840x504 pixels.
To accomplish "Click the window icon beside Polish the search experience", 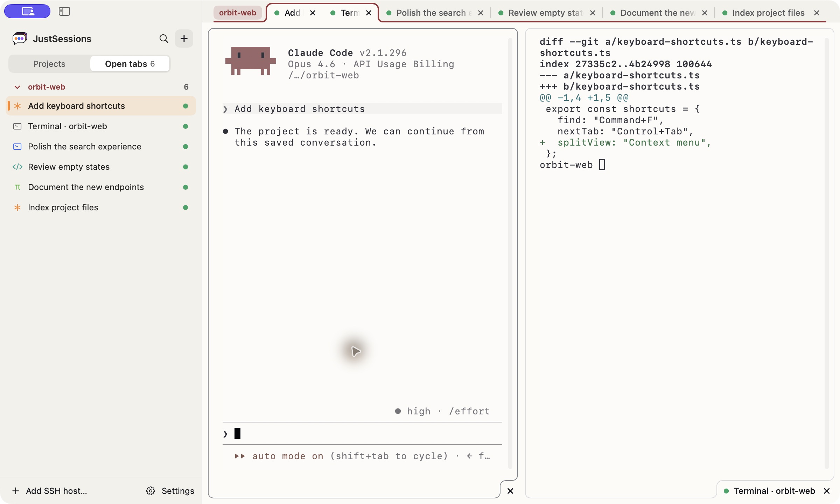I will (x=17, y=147).
